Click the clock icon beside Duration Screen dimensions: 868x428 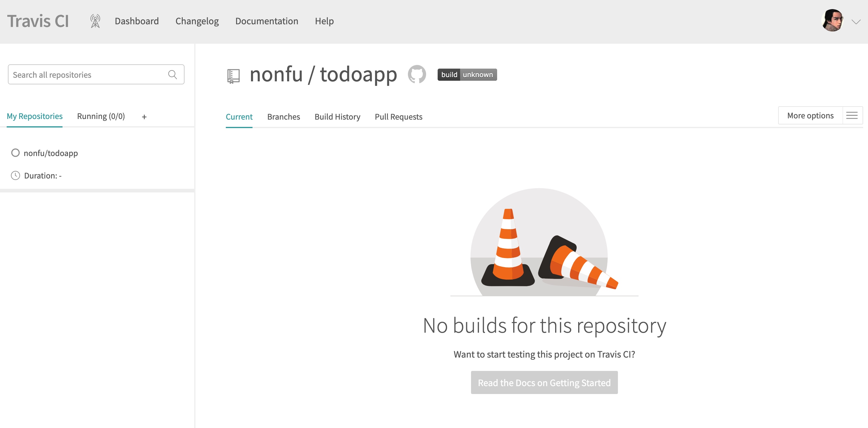coord(15,175)
